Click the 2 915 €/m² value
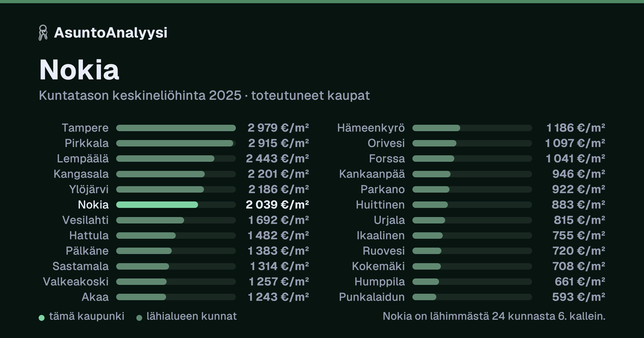Image resolution: width=644 pixels, height=338 pixels. pyautogui.click(x=279, y=143)
